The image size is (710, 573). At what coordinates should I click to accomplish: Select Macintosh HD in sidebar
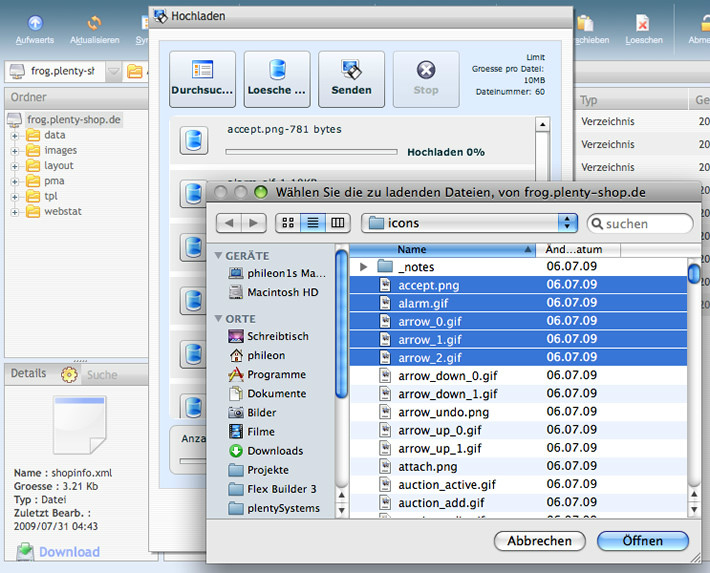pyautogui.click(x=273, y=292)
